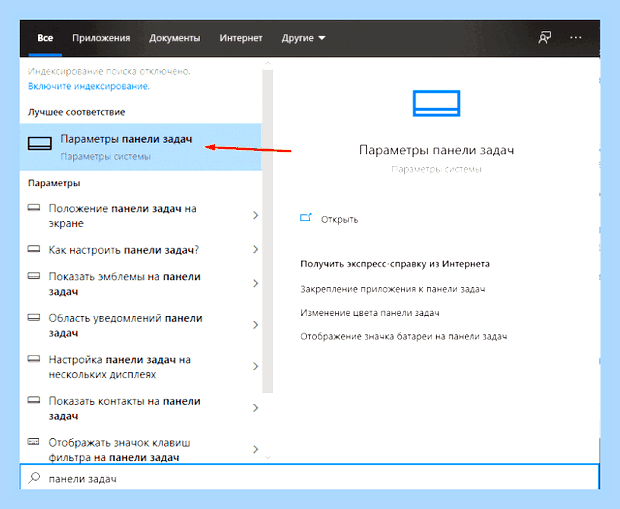Click icon next to Показать контакты на панели задач
The width and height of the screenshot is (620, 509).
pos(34,400)
